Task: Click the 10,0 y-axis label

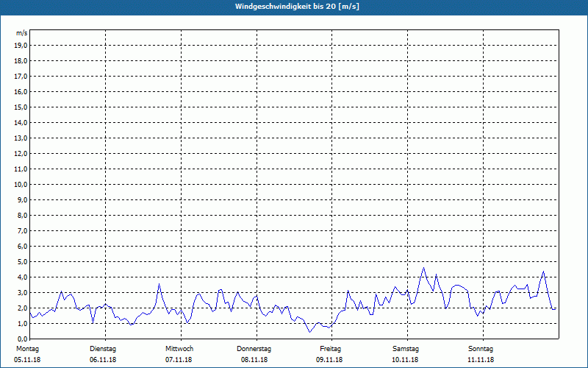Action: point(21,185)
